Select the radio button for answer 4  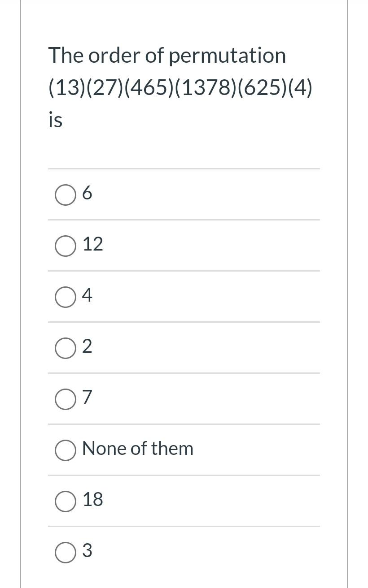click(65, 297)
